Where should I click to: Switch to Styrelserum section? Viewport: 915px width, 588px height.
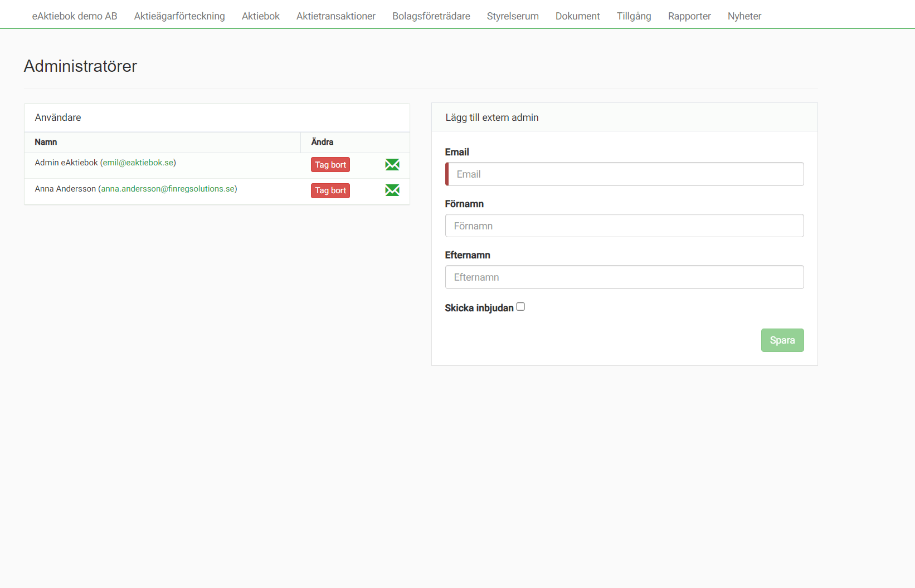point(513,16)
